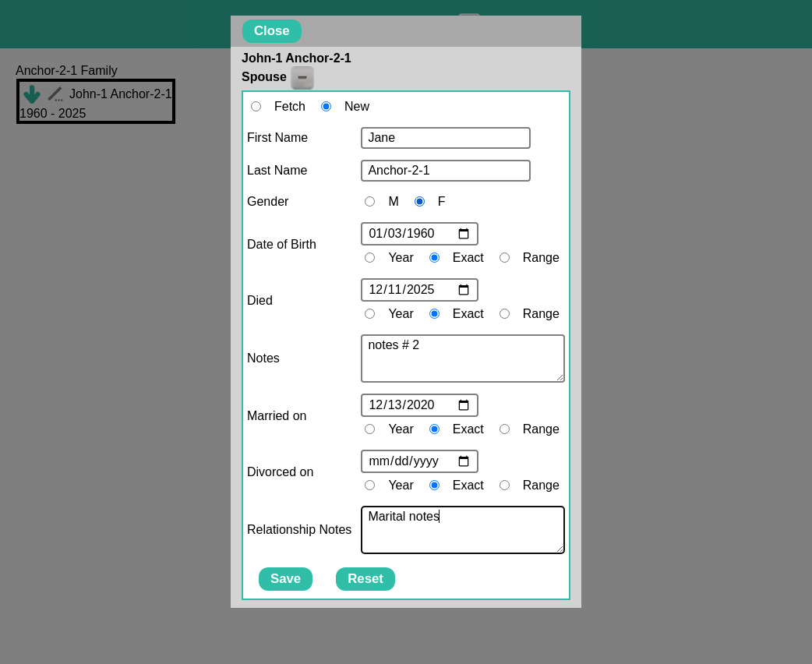Image resolution: width=812 pixels, height=664 pixels.
Task: Select the Fetch radio option
Action: (x=256, y=107)
